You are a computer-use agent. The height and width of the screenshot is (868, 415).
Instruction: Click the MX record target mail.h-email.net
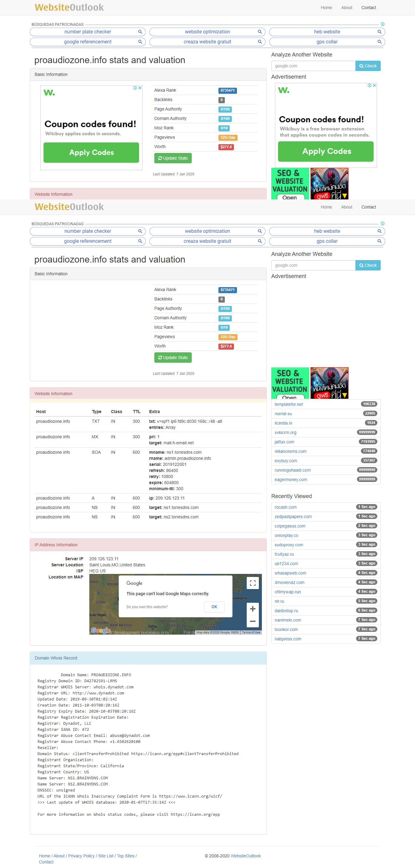178,443
